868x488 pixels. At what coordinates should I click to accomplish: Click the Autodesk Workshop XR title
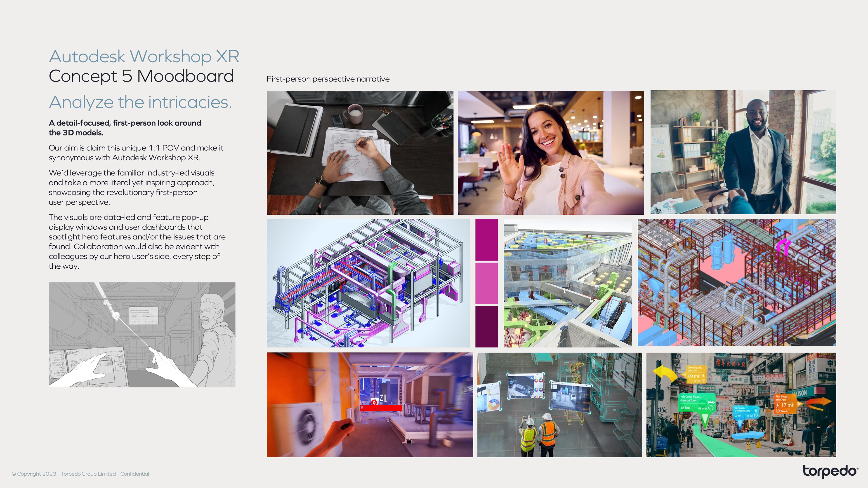[x=144, y=56]
